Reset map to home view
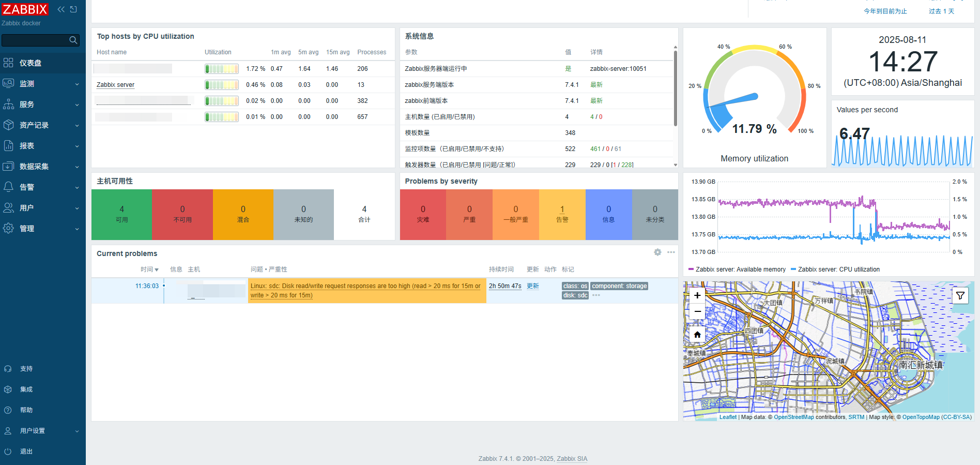The height and width of the screenshot is (465, 980). [697, 335]
